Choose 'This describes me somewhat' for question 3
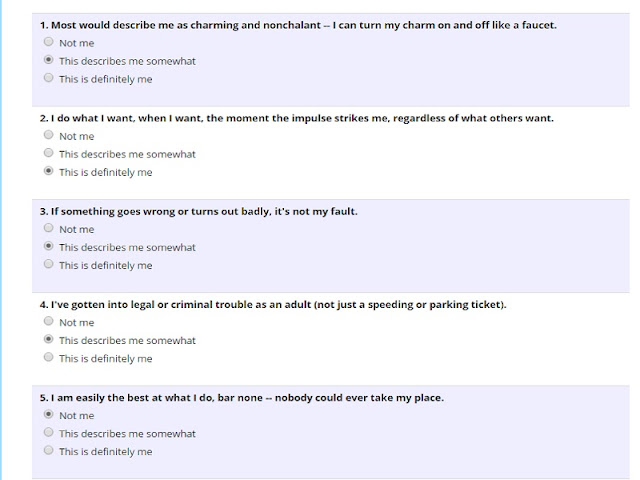The width and height of the screenshot is (640, 480). click(x=49, y=246)
